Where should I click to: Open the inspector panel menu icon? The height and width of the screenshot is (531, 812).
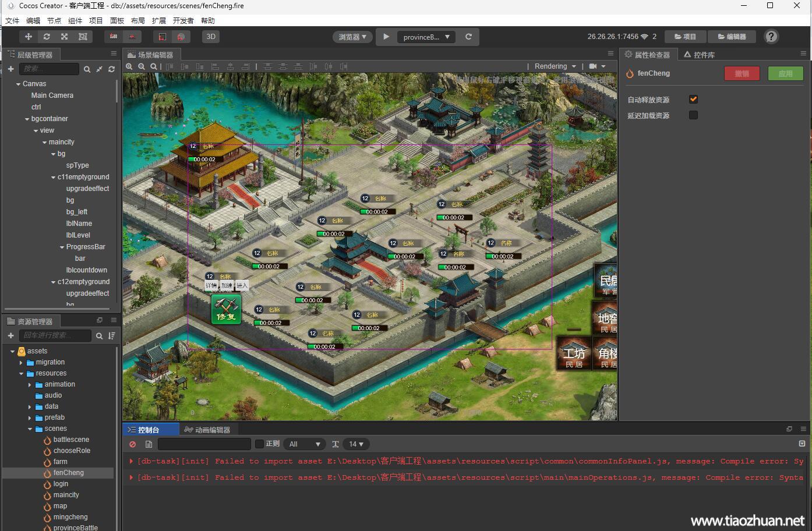[804, 54]
